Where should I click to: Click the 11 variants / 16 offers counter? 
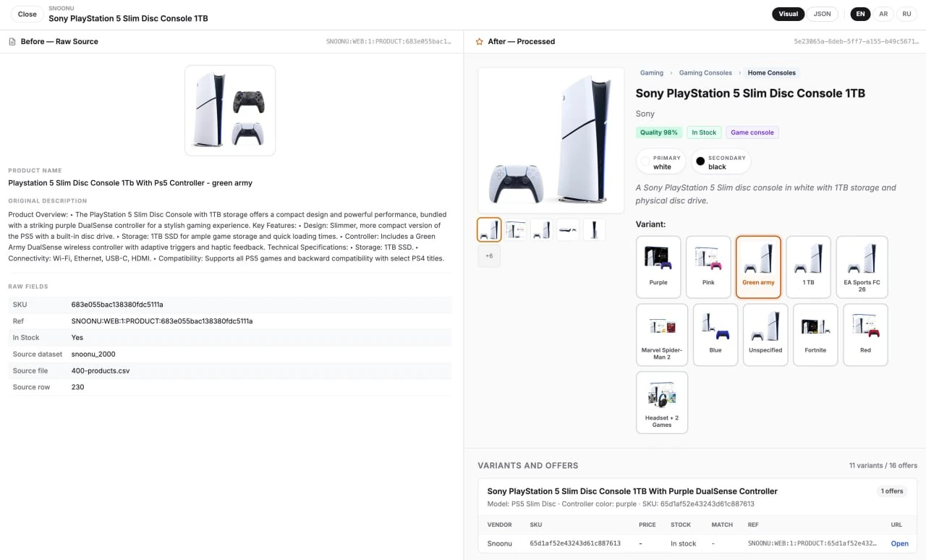pos(883,465)
